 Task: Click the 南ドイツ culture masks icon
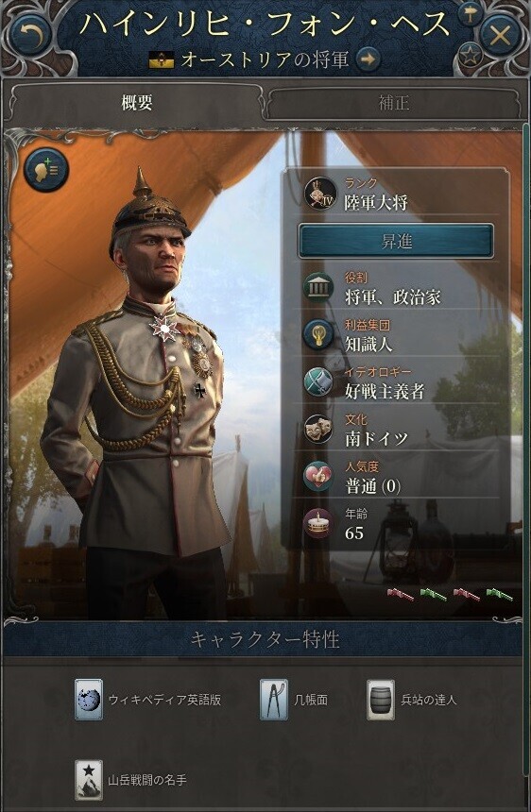(x=318, y=430)
